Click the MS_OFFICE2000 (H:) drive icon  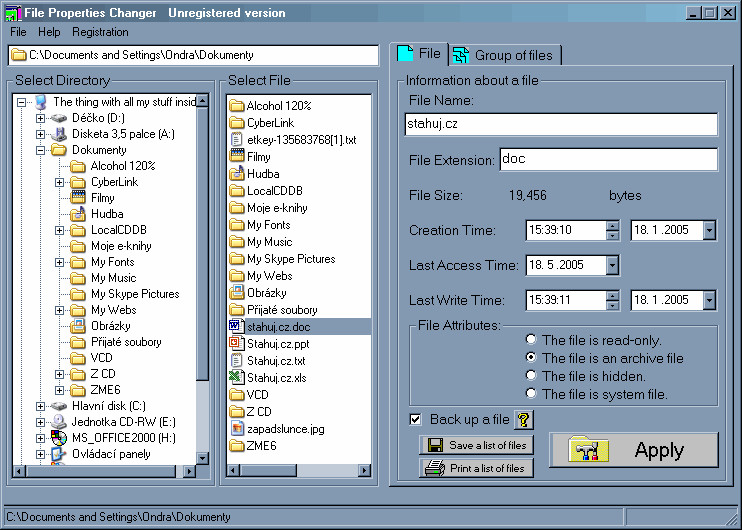tap(59, 438)
